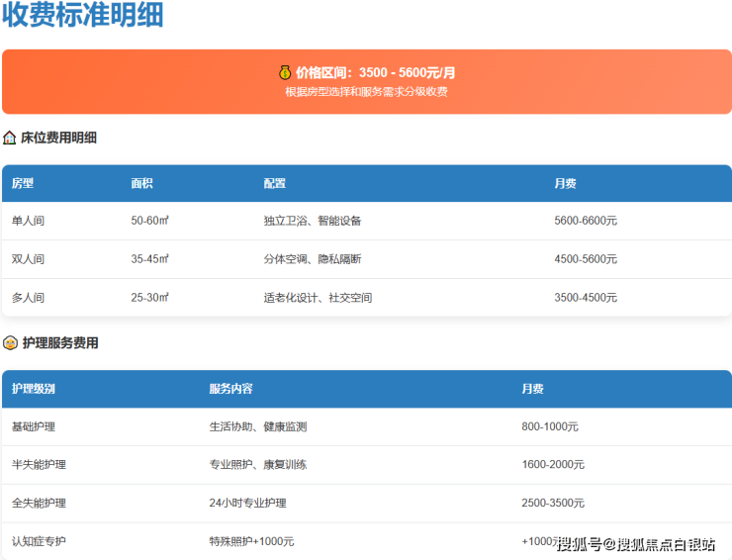The height and width of the screenshot is (560, 732).
Task: Click the 配置 column header
Action: pyautogui.click(x=274, y=183)
